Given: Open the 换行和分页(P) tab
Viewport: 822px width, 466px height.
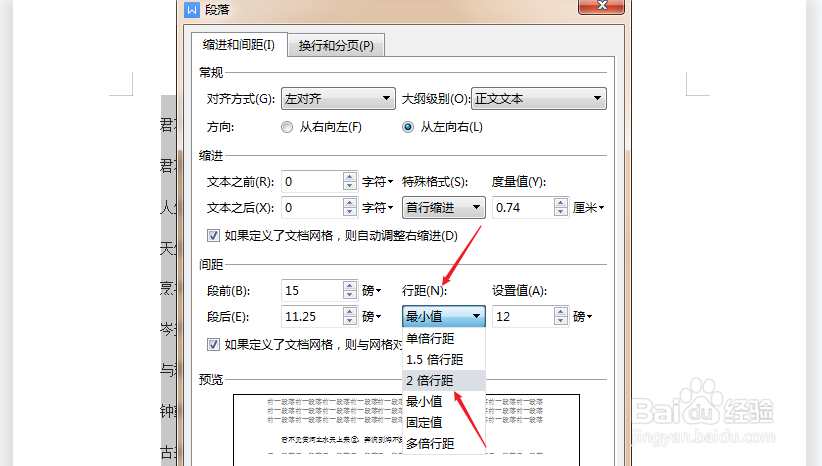Looking at the screenshot, I should (x=336, y=46).
